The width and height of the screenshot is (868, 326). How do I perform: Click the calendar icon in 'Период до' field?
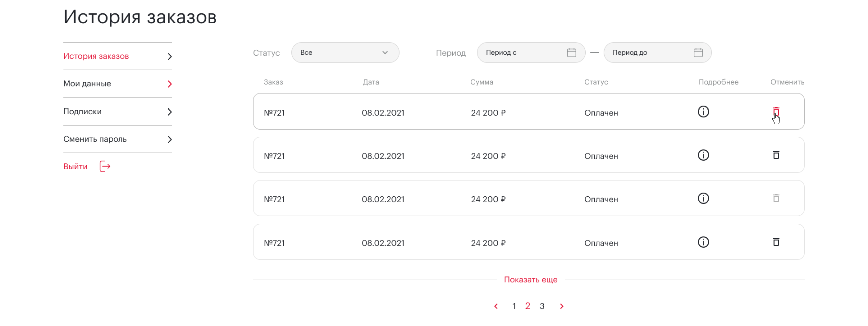pos(698,53)
